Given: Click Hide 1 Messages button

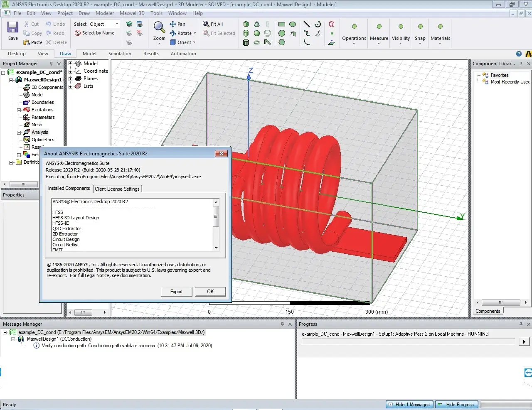Looking at the screenshot, I should [409, 405].
